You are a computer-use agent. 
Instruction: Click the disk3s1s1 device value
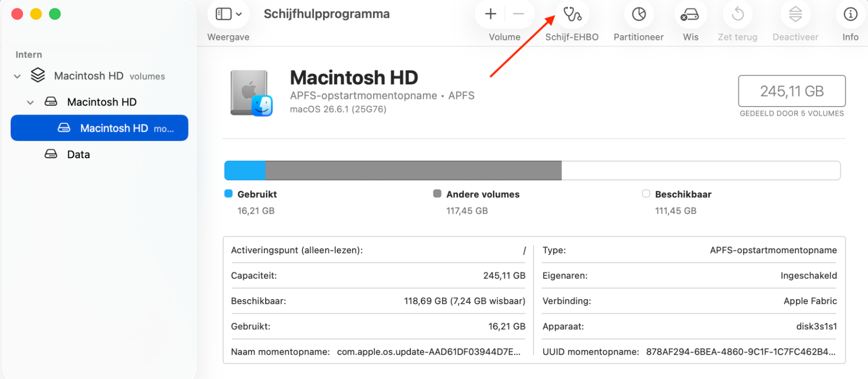(x=816, y=326)
